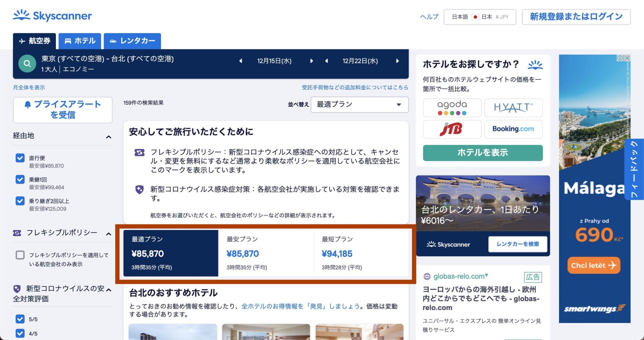Screen dimensions: 644x340
Task: Switch to the ホテル tab
Action: pos(79,41)
